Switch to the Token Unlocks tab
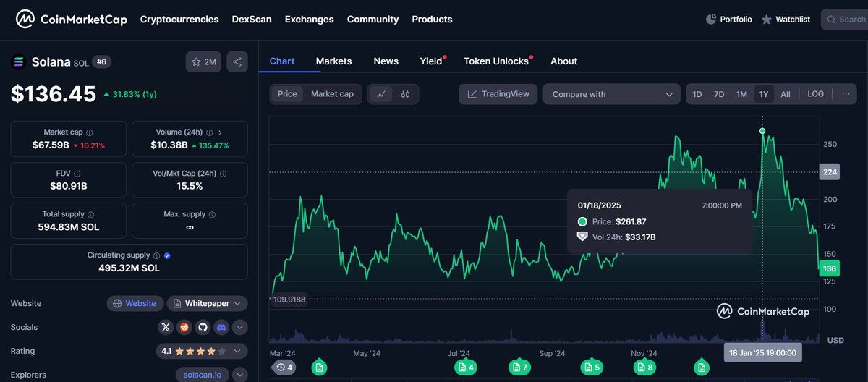The height and width of the screenshot is (382, 868). (496, 61)
